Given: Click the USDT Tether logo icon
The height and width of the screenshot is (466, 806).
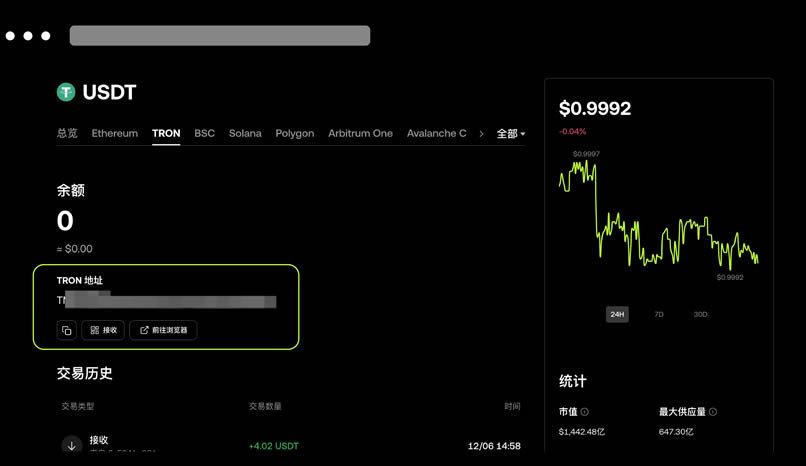Looking at the screenshot, I should point(66,93).
